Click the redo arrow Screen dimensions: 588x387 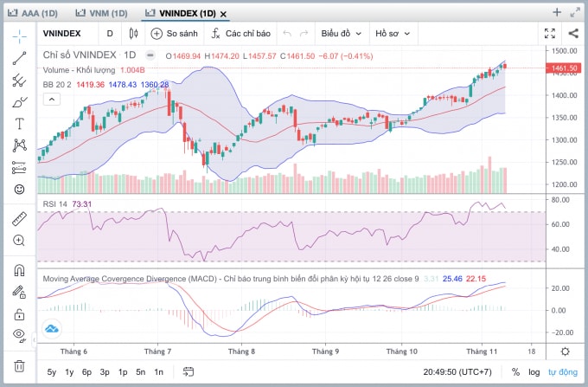click(304, 34)
